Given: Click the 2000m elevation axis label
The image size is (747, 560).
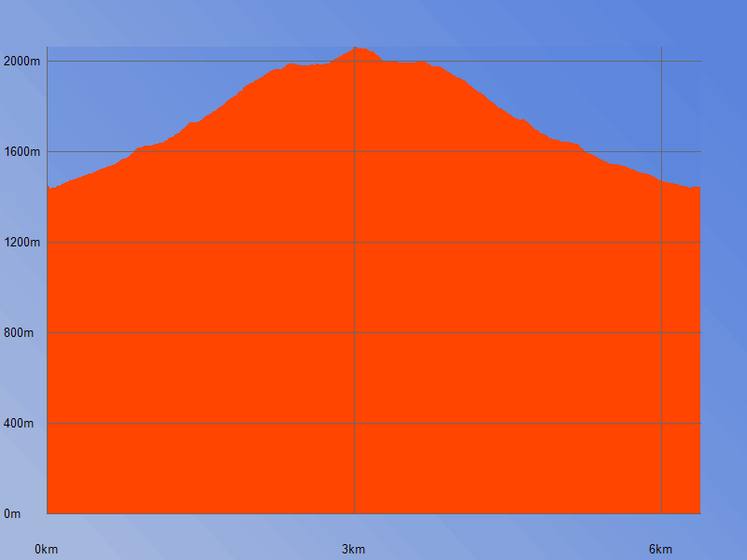Looking at the screenshot, I should [21, 62].
